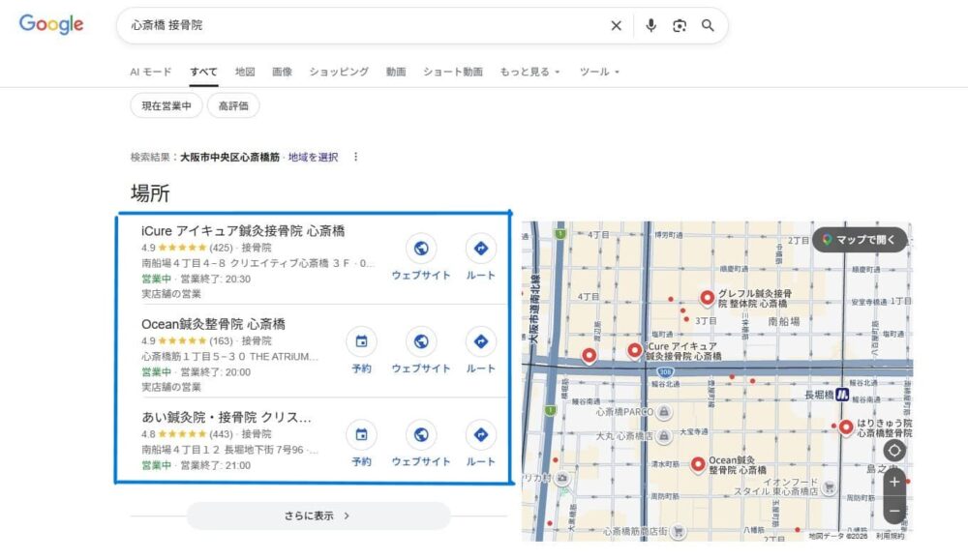Toggle the 現在営業中 filter chip

(x=166, y=105)
